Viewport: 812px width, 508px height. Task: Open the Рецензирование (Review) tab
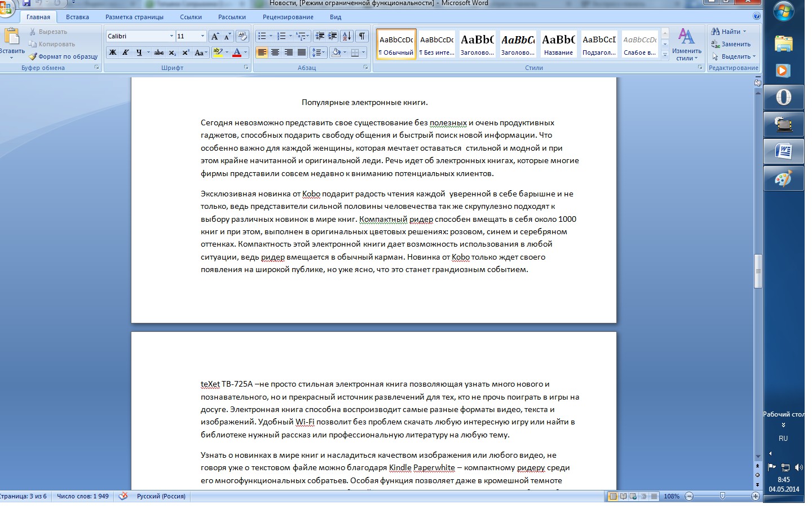(x=288, y=17)
